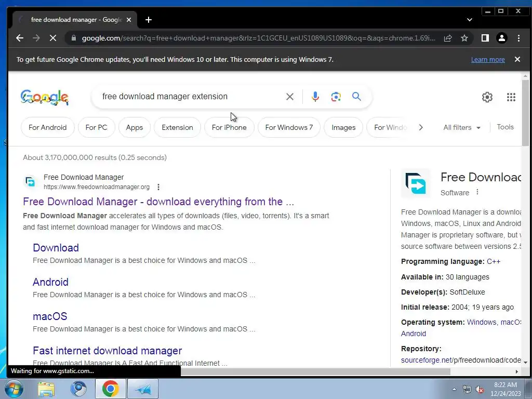View site information lock icon

(74, 38)
